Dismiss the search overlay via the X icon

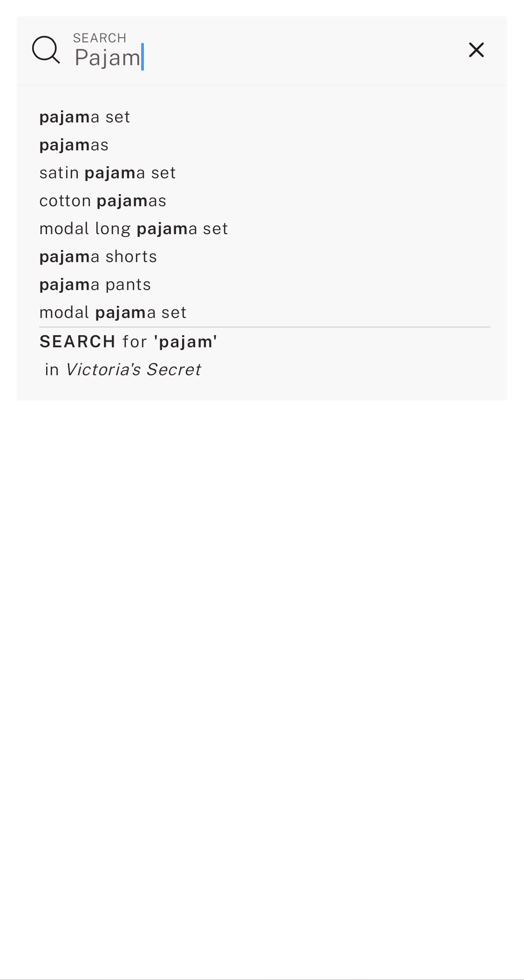click(x=476, y=50)
